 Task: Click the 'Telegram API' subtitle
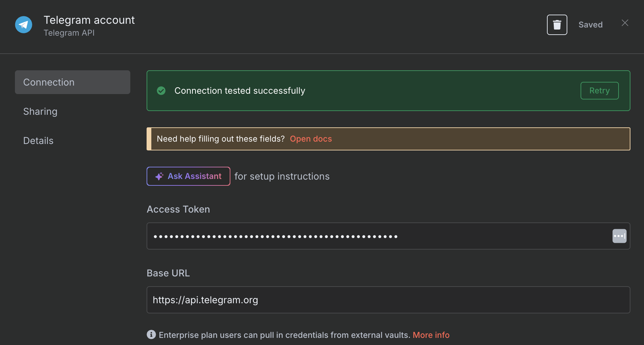[x=69, y=33]
